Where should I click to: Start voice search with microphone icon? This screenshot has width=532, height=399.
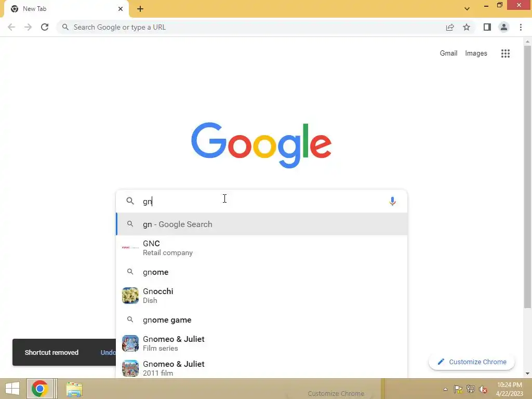(x=392, y=201)
